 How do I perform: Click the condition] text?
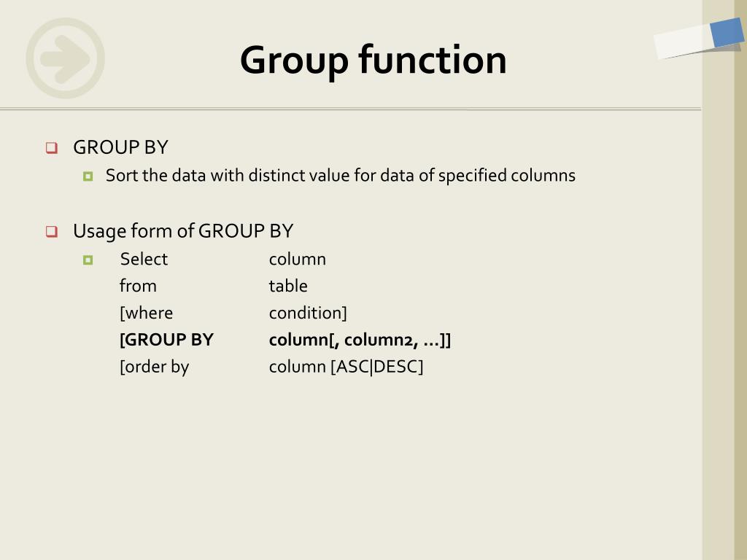pos(308,313)
